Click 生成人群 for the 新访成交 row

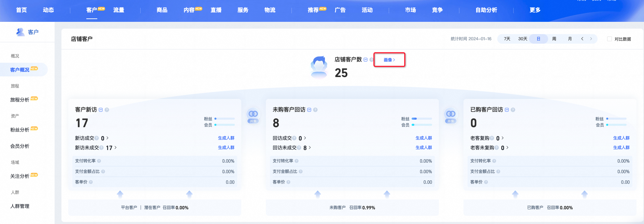(226, 138)
